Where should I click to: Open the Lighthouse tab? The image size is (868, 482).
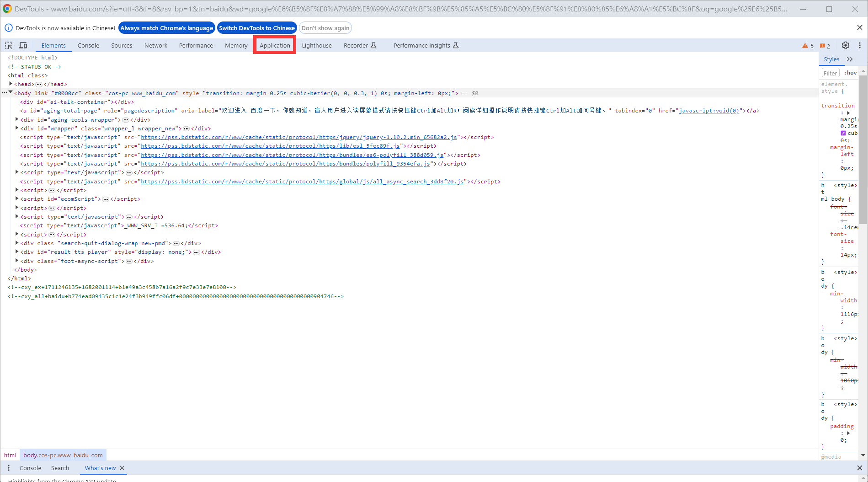(x=317, y=45)
